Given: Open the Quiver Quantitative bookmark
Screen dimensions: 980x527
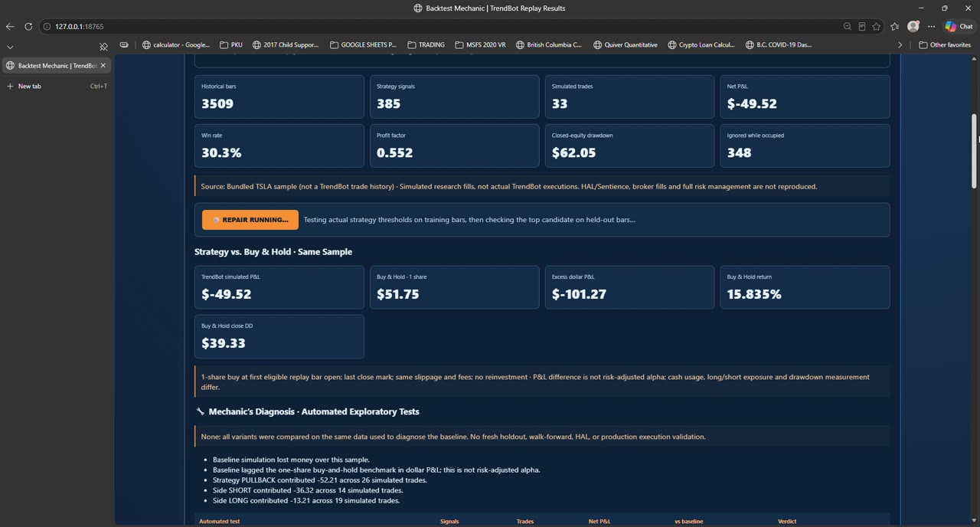Looking at the screenshot, I should [x=625, y=44].
